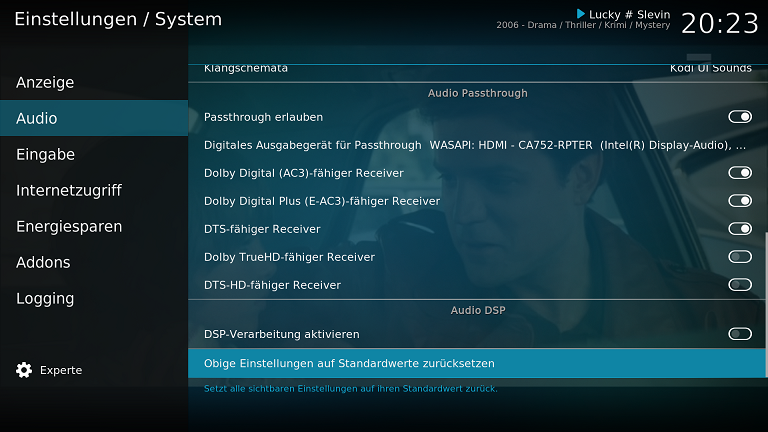The image size is (768, 432).
Task: Toggle Passthrough erlauben switch
Action: (x=740, y=117)
